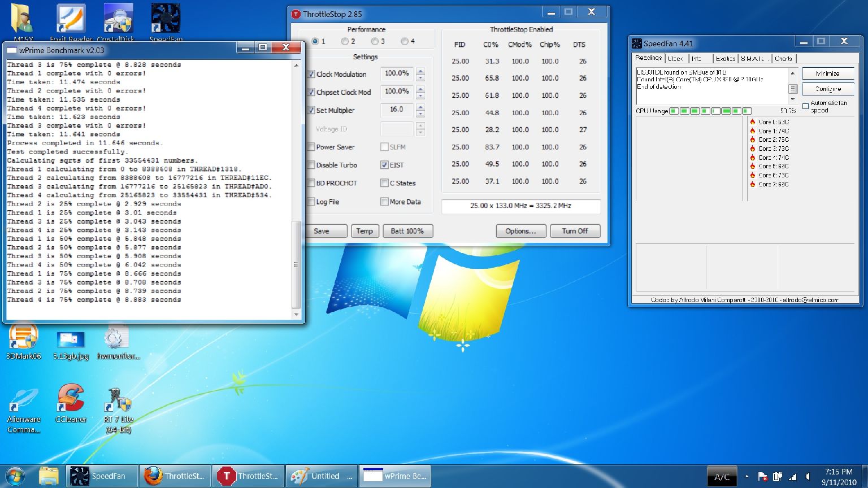The image size is (868, 488).
Task: Click the Batt 100% button
Action: point(407,231)
